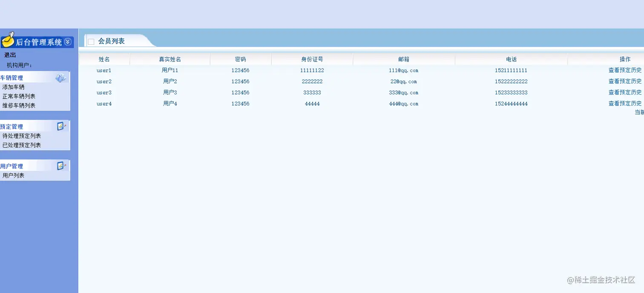Viewport: 644px width, 293px height.
Task: Select the 会员列表 tab
Action: pos(111,41)
